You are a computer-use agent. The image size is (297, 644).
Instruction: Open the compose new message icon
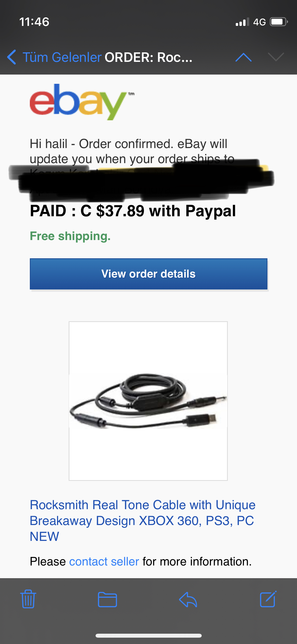point(268,599)
